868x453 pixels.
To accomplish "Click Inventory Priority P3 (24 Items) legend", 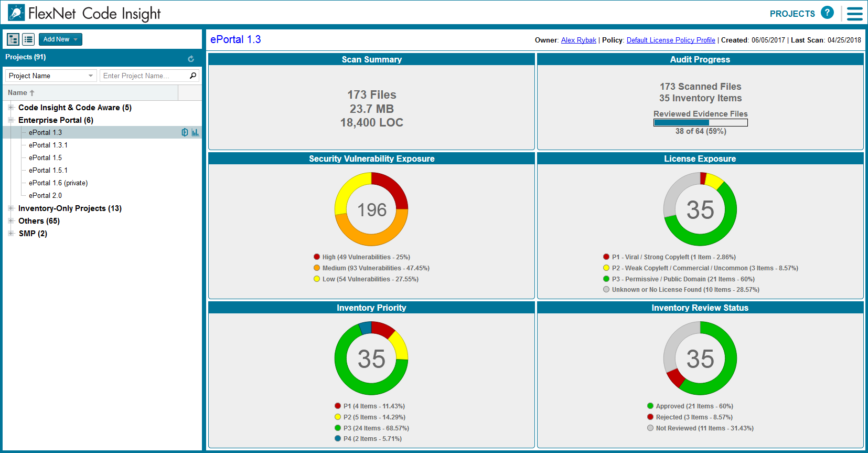I will 372,428.
